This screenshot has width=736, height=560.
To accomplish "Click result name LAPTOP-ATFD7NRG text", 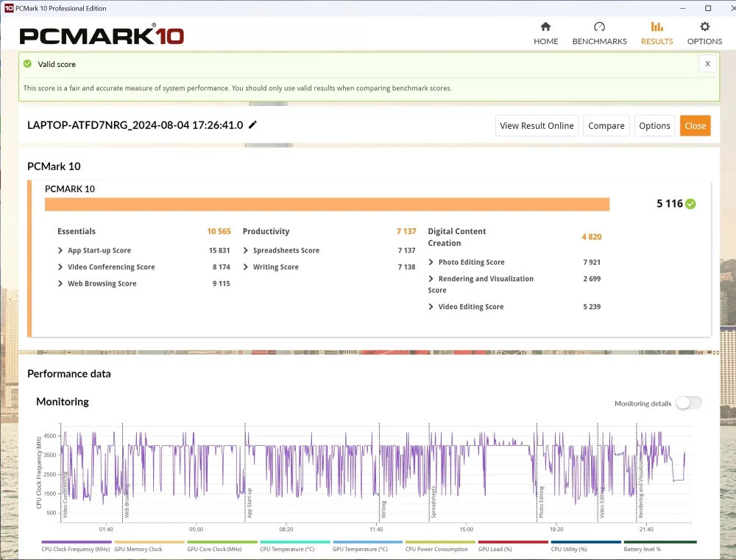I will 135,125.
